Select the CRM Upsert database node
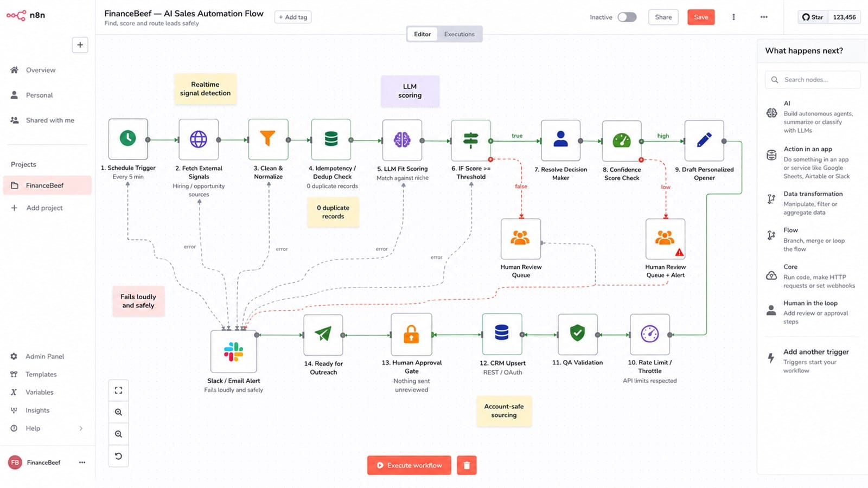Viewport: 868px width, 488px height. [502, 334]
